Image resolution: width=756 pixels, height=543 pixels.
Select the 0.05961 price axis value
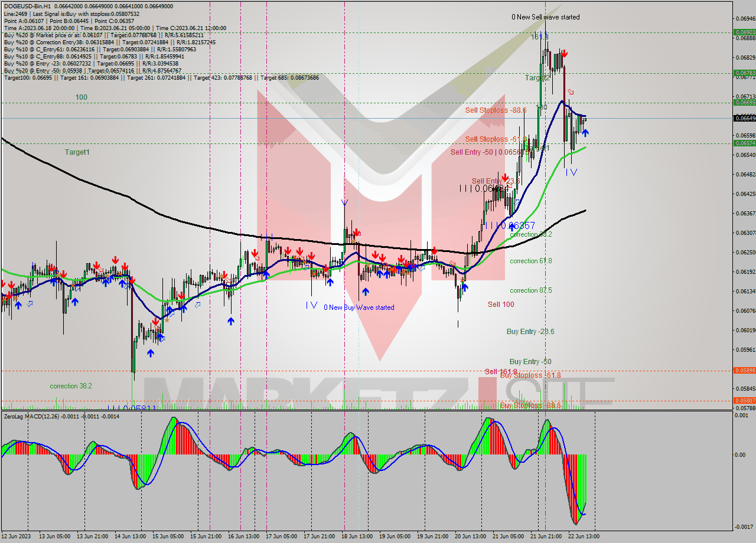[x=746, y=350]
